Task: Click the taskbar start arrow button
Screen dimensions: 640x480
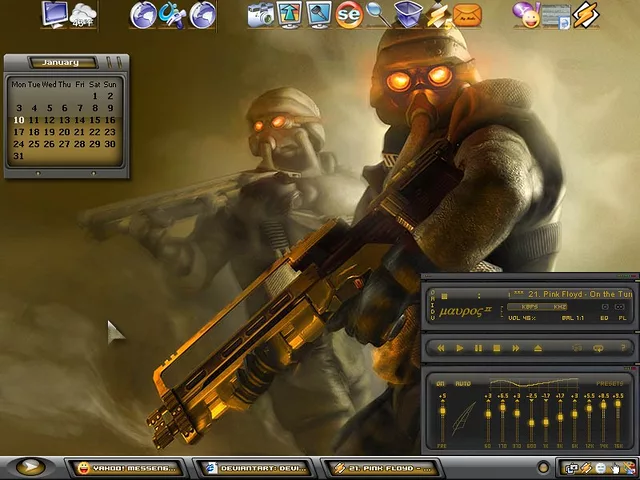Action: click(31, 467)
